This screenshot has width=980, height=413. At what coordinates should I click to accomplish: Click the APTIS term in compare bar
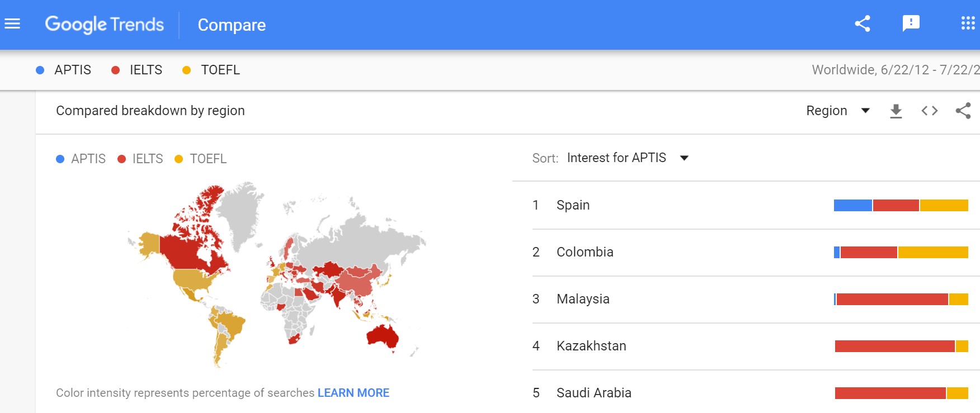72,70
